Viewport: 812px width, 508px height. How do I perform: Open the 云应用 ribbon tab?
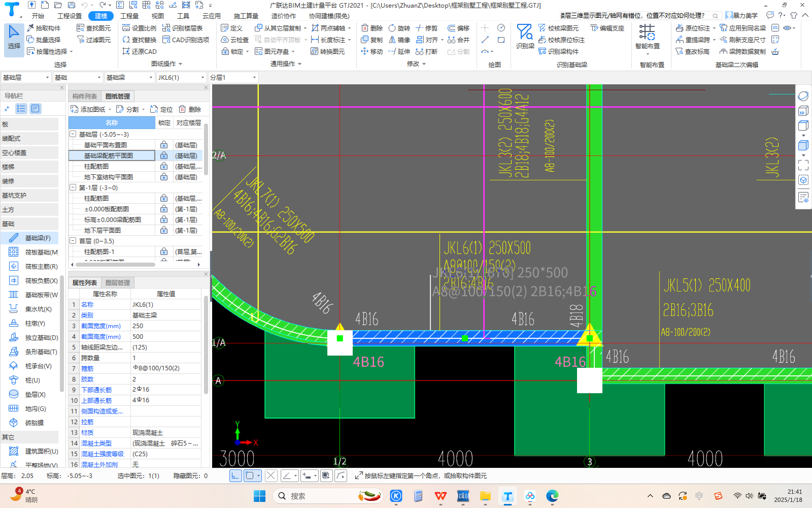click(211, 16)
